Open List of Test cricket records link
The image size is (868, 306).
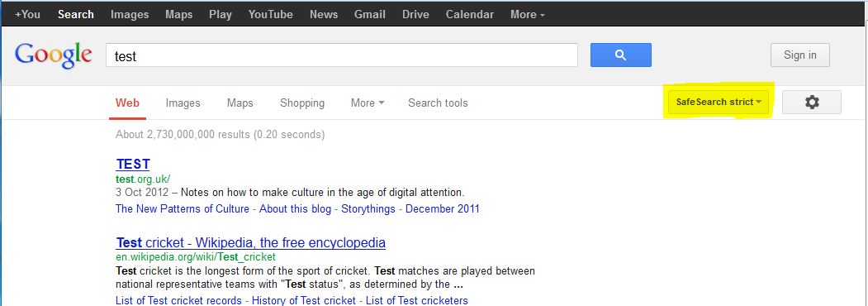179,300
